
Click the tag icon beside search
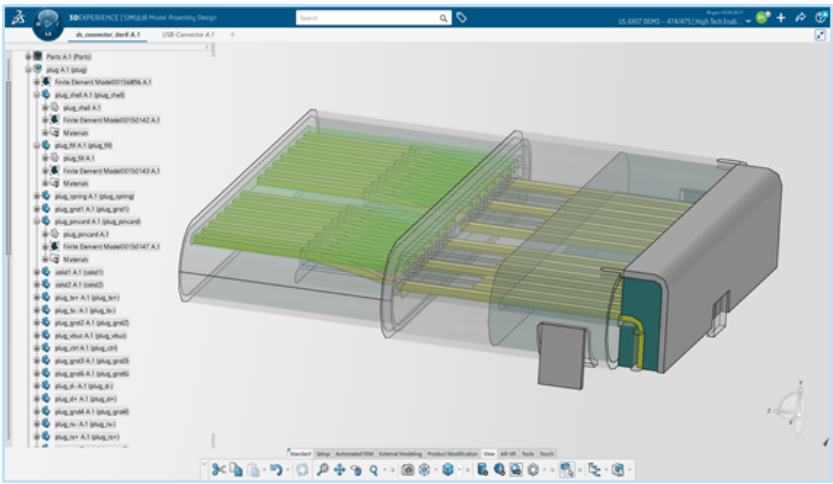(462, 17)
